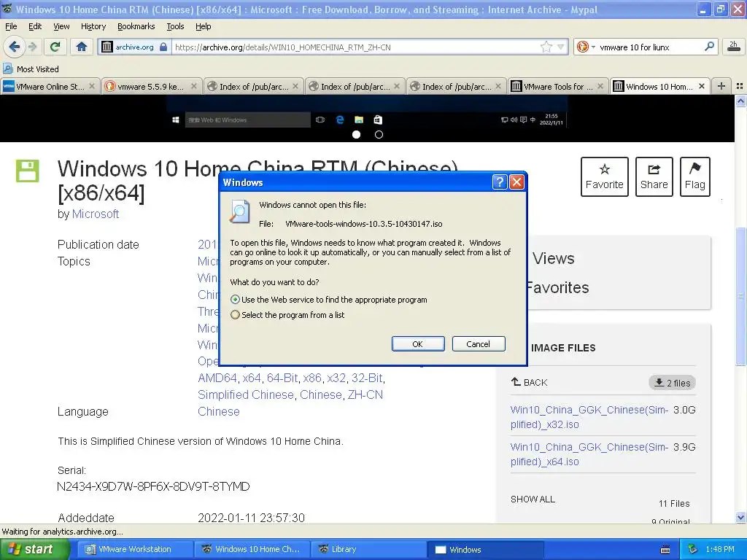Click the AMD64 topic link
The height and width of the screenshot is (560, 747).
point(217,378)
